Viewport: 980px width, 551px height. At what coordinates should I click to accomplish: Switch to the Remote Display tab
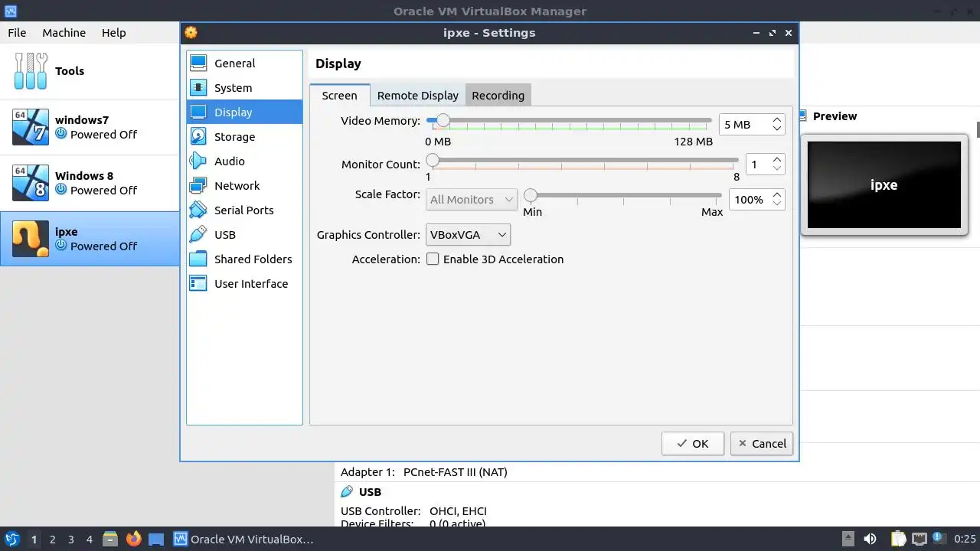[x=417, y=96]
